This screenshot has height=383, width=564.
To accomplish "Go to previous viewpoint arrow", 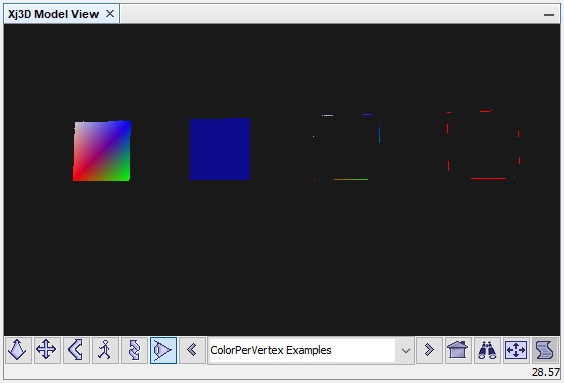I will tap(192, 350).
